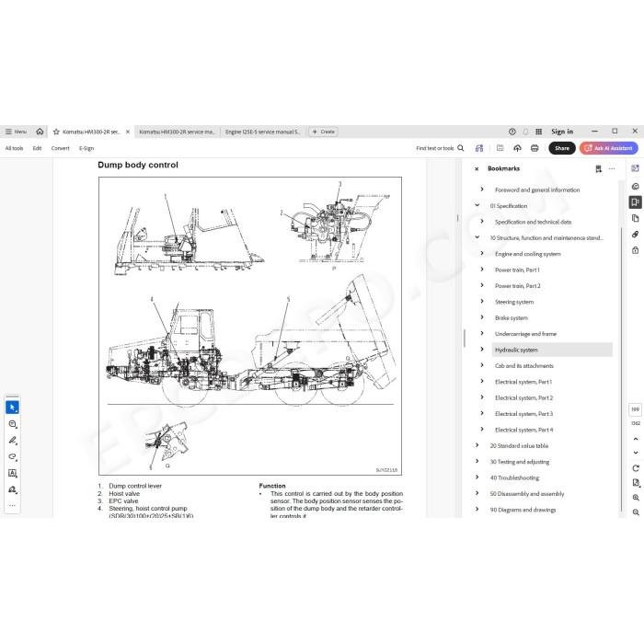
Task: Open Power train, Part 2 bookmark
Action: tap(517, 286)
